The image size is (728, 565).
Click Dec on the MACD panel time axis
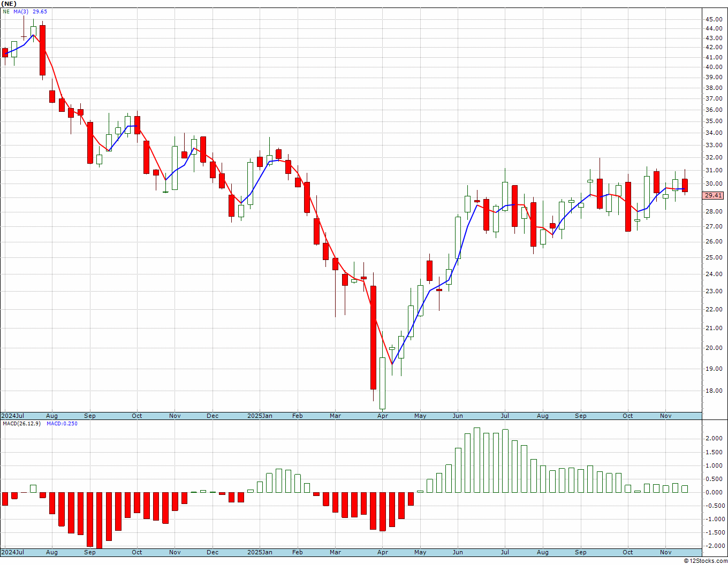(x=213, y=552)
